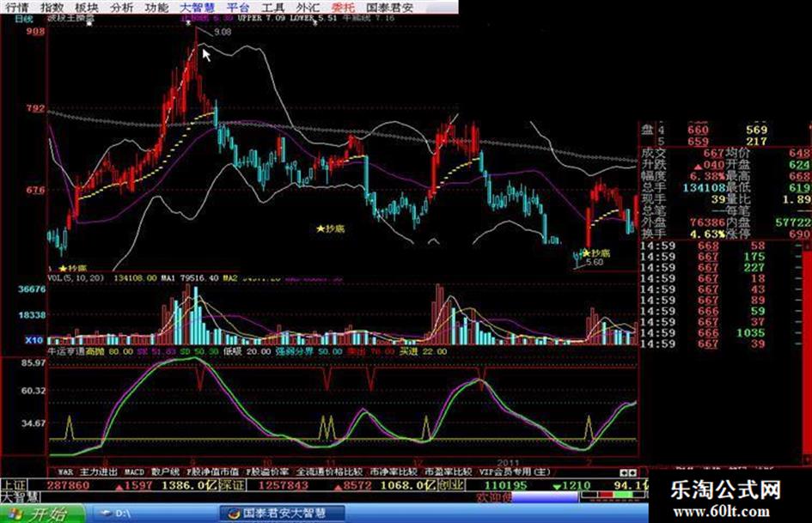Select the F股净值市值 tab
The height and width of the screenshot is (523, 812).
[212, 472]
